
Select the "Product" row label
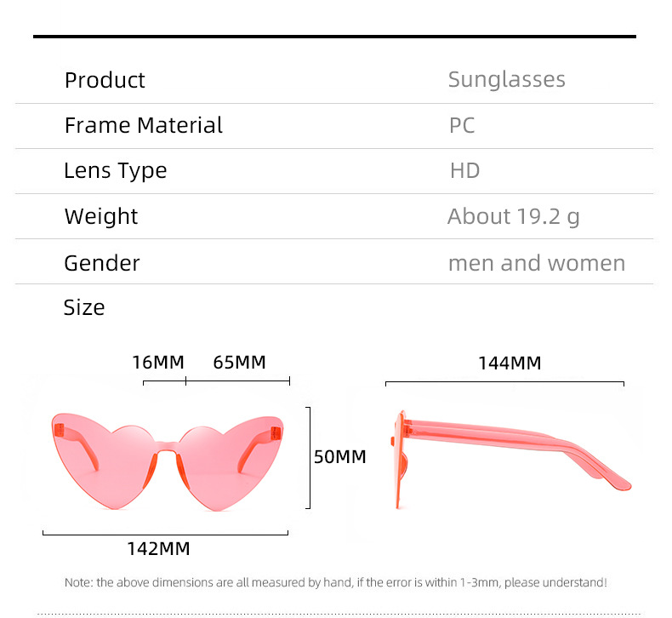pyautogui.click(x=105, y=80)
